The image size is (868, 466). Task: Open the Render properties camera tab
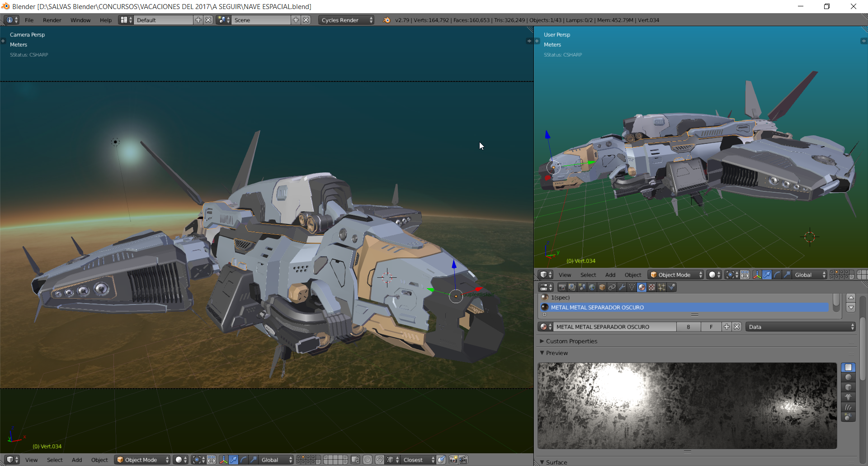tap(562, 287)
